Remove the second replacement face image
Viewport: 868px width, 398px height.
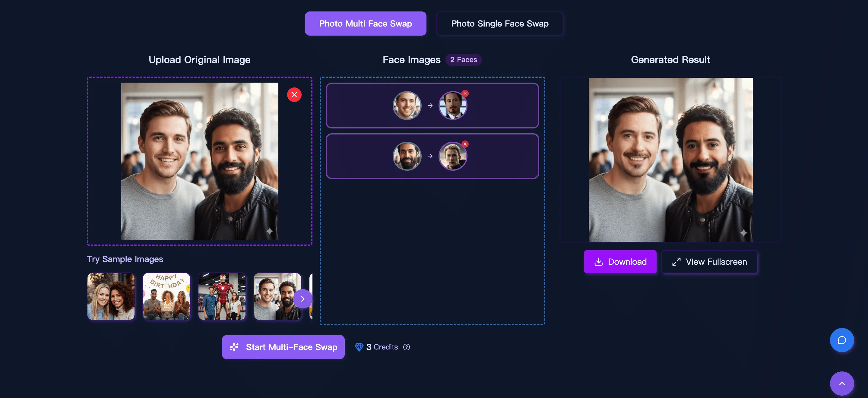click(x=465, y=144)
